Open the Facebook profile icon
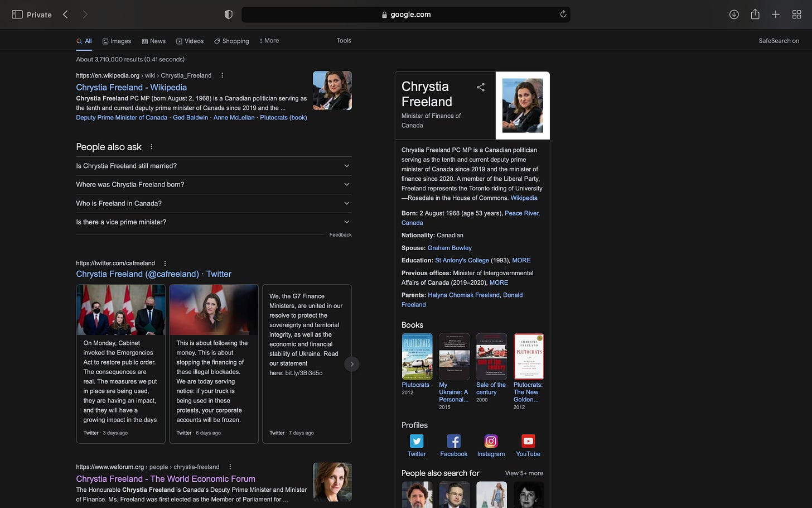Viewport: 812px width, 508px height. pos(454,441)
